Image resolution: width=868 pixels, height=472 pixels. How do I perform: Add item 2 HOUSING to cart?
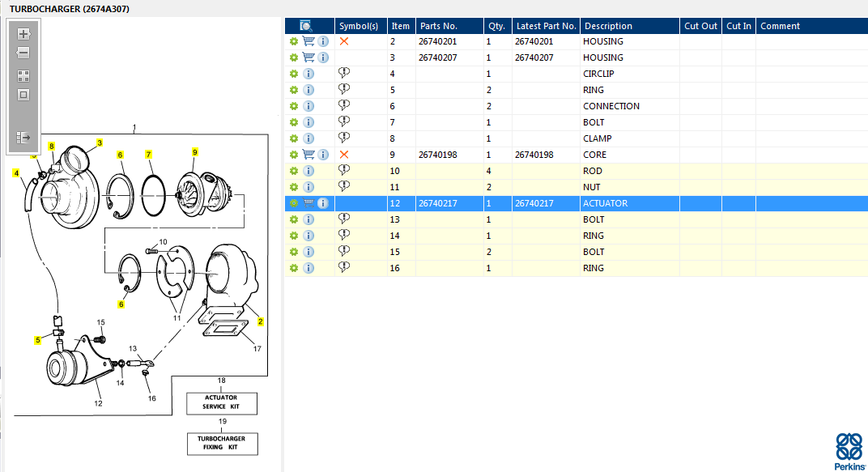coord(308,41)
